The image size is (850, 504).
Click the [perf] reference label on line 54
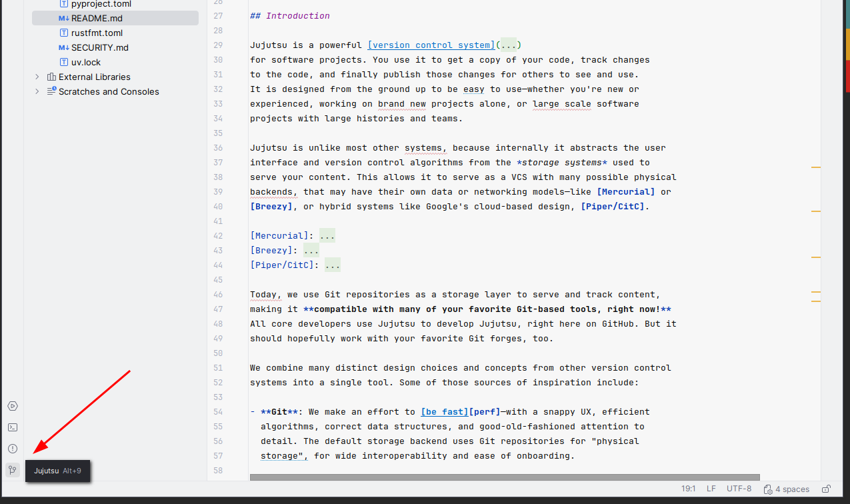(x=485, y=412)
